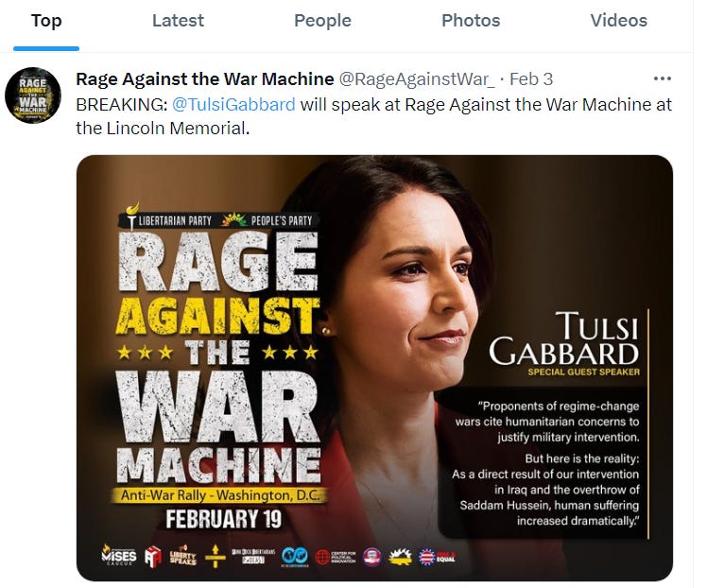
Task: Open the rally poster image thumbnail
Action: pos(374,368)
